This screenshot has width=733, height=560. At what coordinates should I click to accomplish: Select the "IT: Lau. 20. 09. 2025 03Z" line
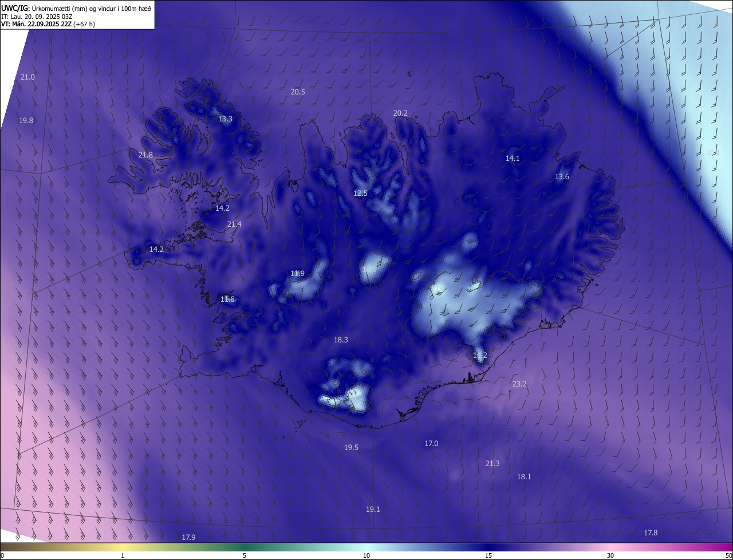37,16
